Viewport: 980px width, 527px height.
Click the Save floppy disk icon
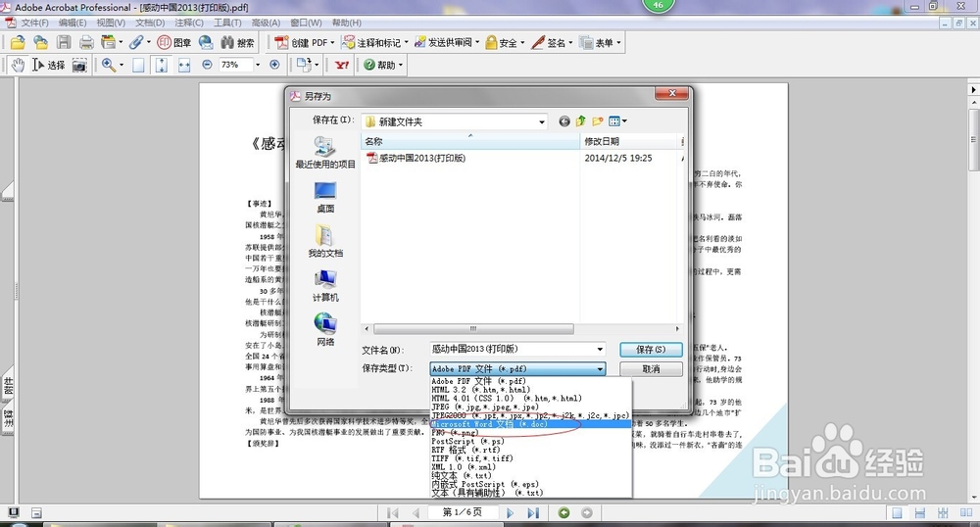point(64,42)
